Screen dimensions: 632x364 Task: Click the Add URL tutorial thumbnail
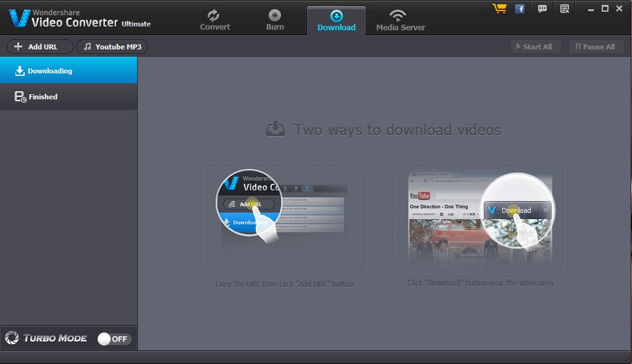[284, 217]
